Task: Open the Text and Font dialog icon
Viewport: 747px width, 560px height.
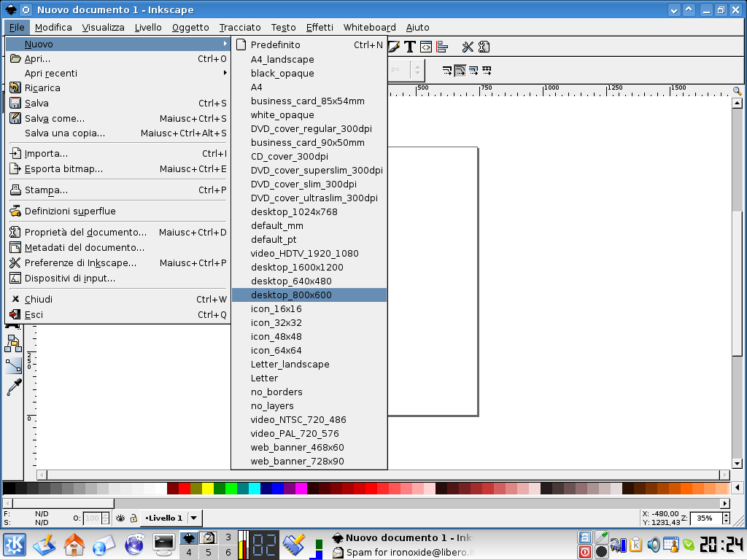Action: point(410,47)
